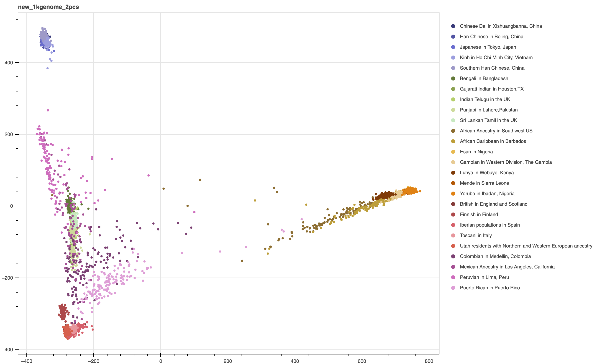This screenshot has height=364, width=615.
Task: Click the new_1kgenome_2pcs plot title
Action: point(48,7)
